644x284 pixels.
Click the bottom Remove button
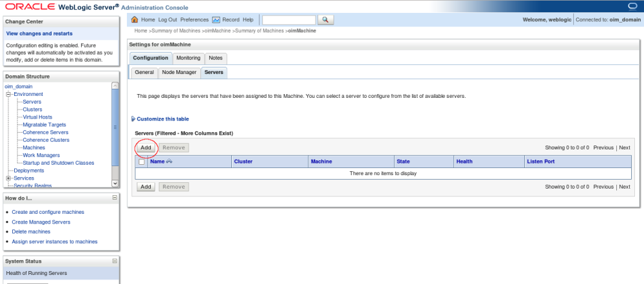(x=174, y=187)
